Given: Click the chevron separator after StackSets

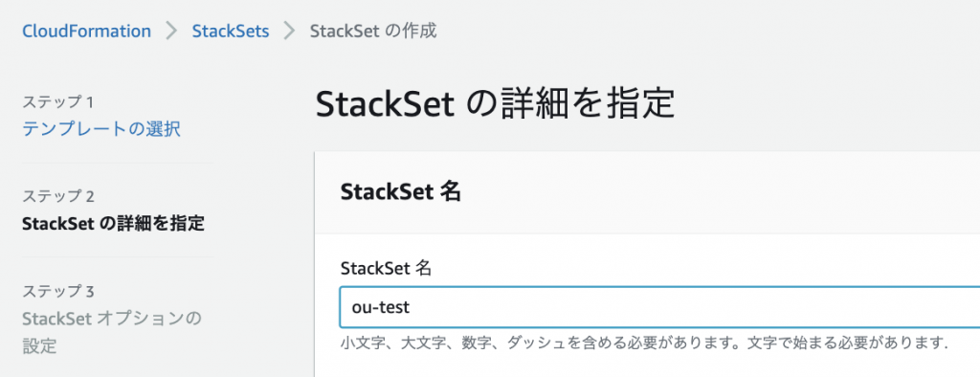Looking at the screenshot, I should [289, 32].
